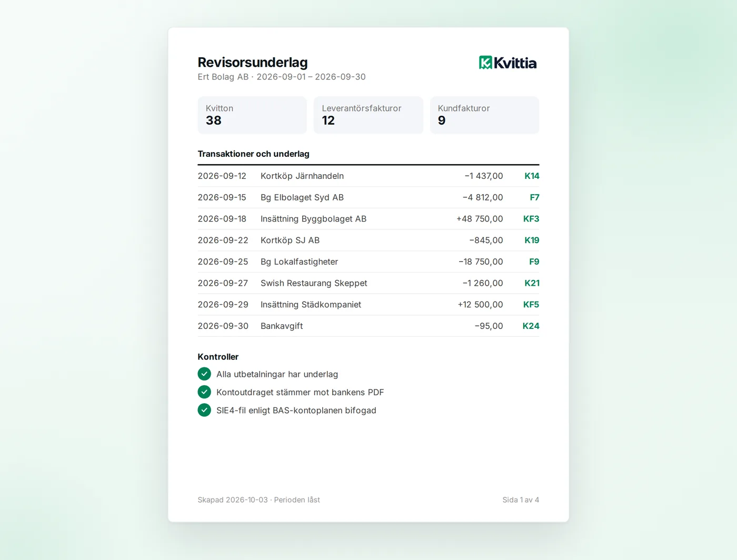Click the amount −95,00
This screenshot has height=560, width=737.
pos(489,326)
